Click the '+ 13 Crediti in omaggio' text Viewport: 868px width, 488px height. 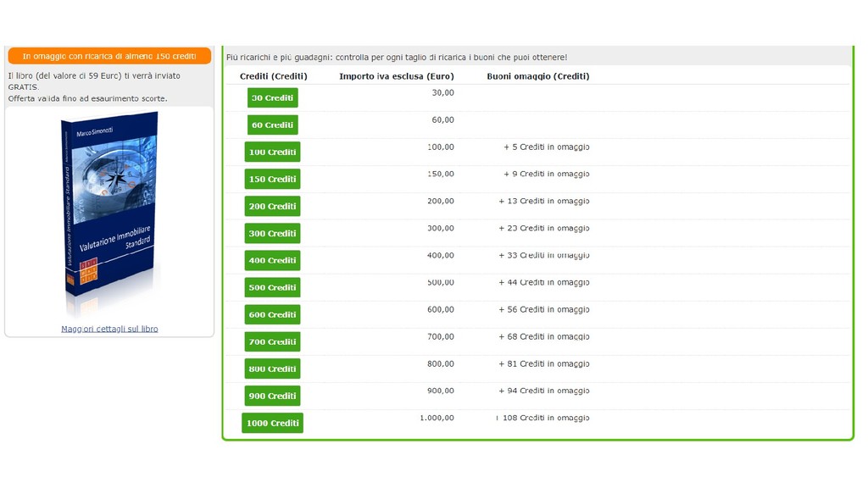[544, 201]
